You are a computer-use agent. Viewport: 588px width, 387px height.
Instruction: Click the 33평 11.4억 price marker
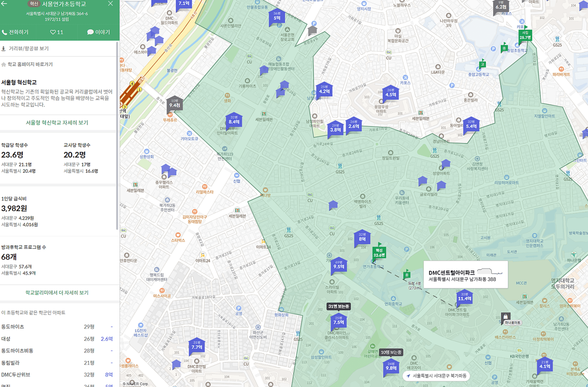[464, 298]
